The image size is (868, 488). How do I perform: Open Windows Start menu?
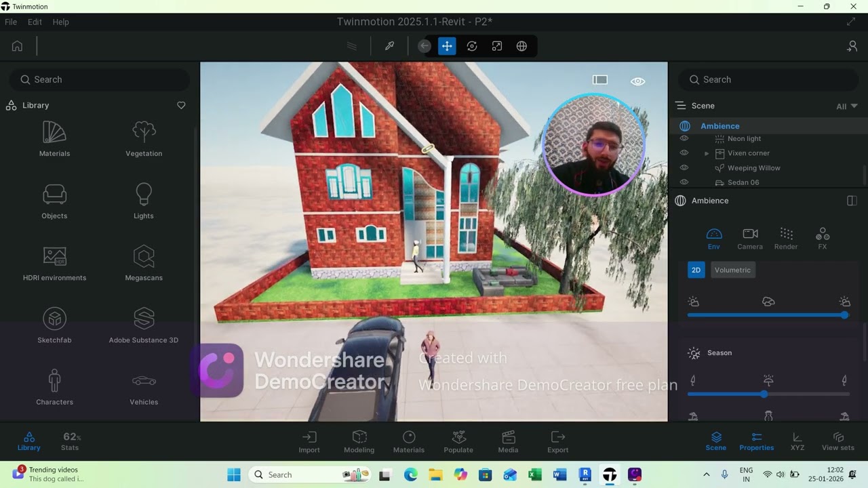pos(234,474)
